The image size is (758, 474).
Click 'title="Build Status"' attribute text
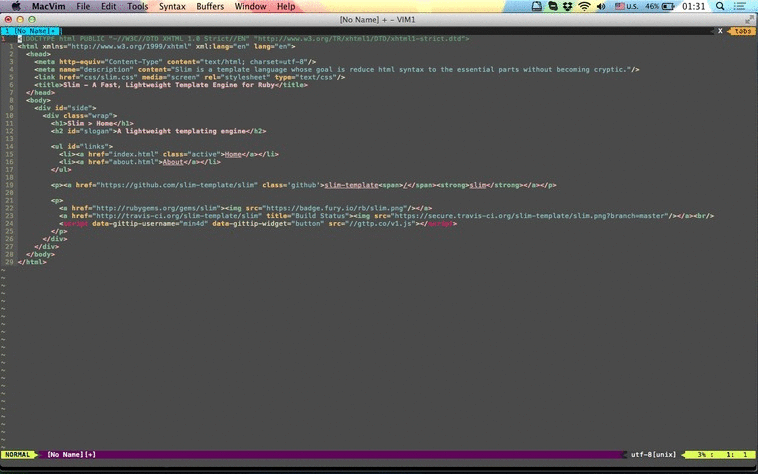click(x=307, y=216)
